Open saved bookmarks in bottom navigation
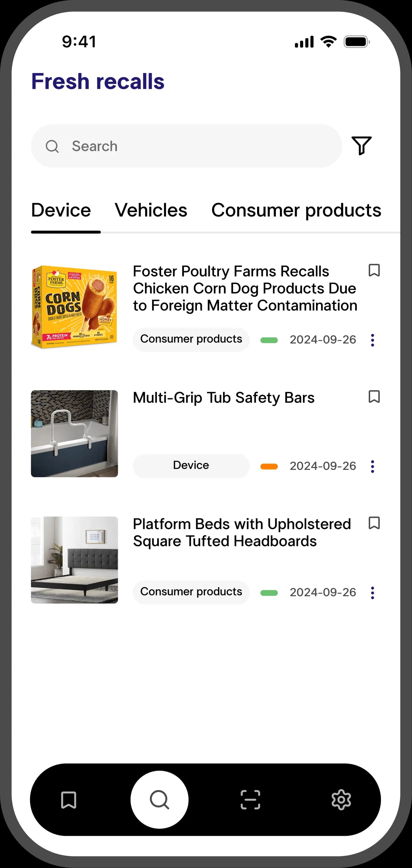Viewport: 412px width, 868px height. pyautogui.click(x=69, y=800)
